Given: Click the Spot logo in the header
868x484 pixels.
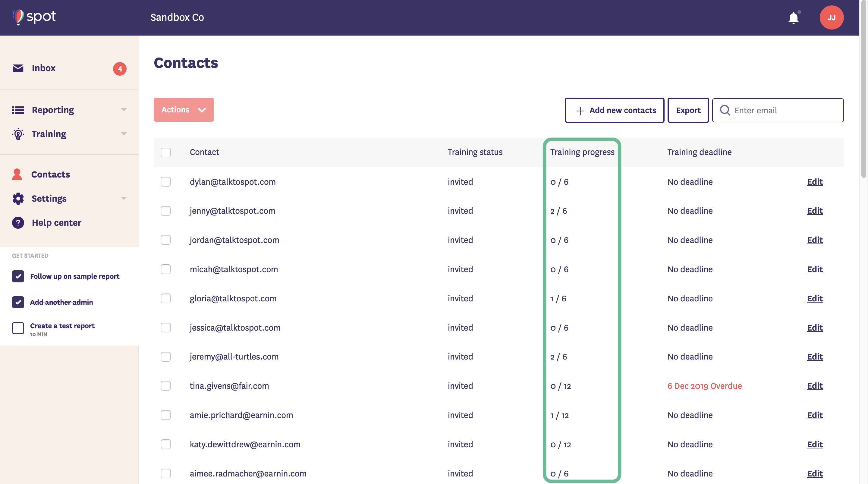Looking at the screenshot, I should tap(34, 17).
